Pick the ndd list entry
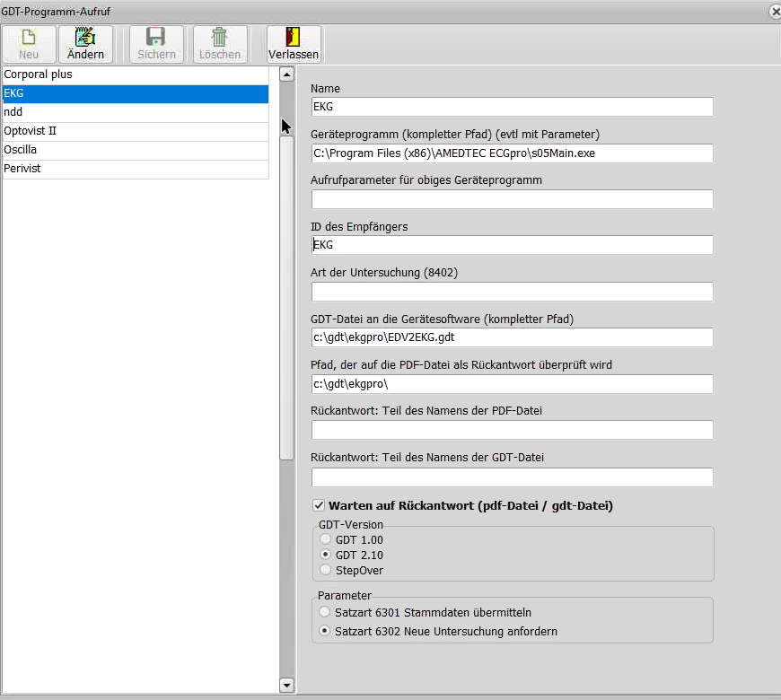The image size is (781, 700). [x=135, y=112]
